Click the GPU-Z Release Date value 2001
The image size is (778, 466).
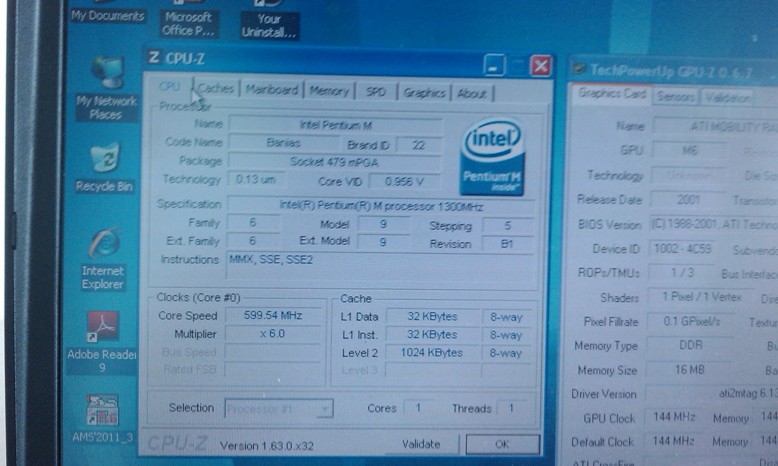[x=689, y=200]
